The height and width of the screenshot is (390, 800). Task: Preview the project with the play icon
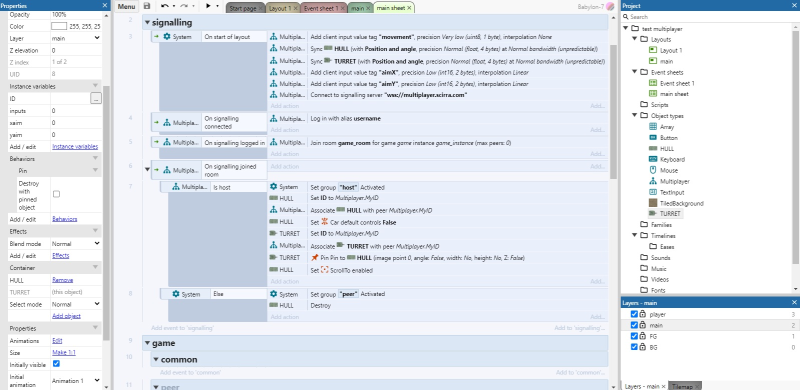click(208, 6)
